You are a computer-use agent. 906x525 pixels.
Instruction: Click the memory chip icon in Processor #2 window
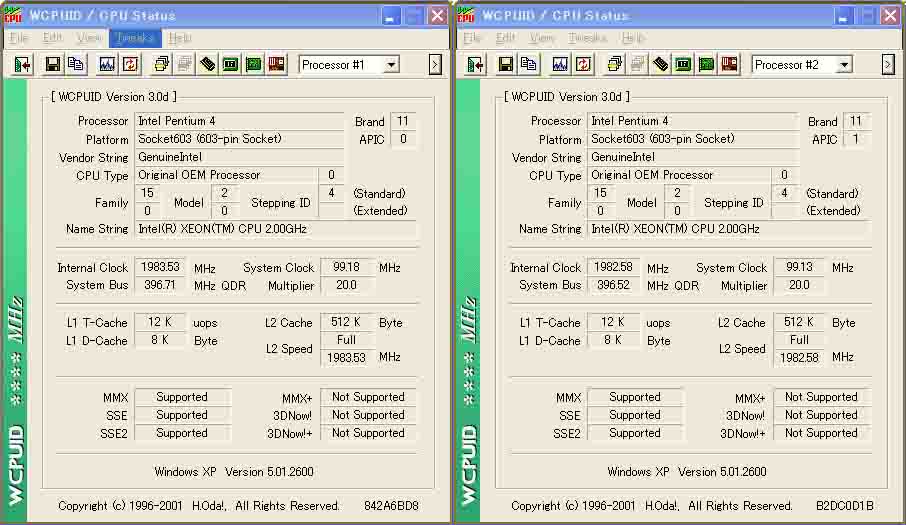pos(660,64)
